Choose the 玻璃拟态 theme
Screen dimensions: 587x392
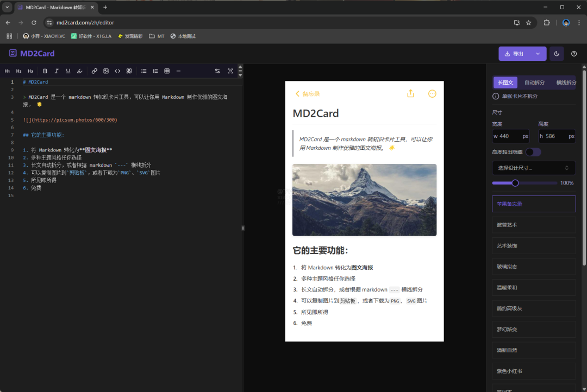[533, 267]
